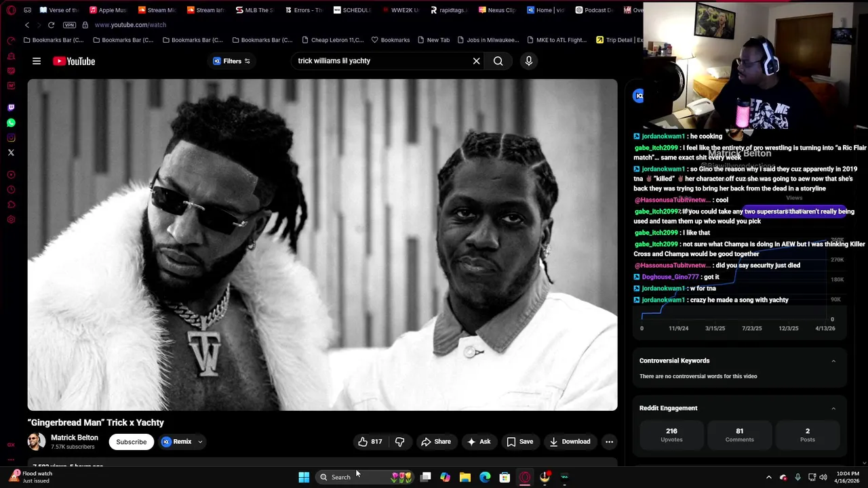868x488 pixels.
Task: Go back in the browser
Action: click(27, 25)
